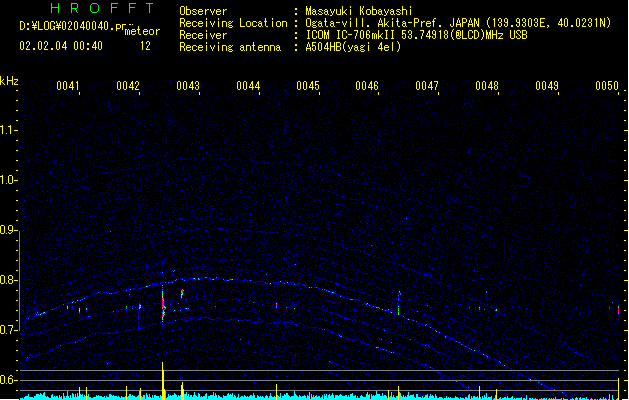The image size is (629, 400).
Task: Click the 1.1 kHz axis label
Action: 8,130
